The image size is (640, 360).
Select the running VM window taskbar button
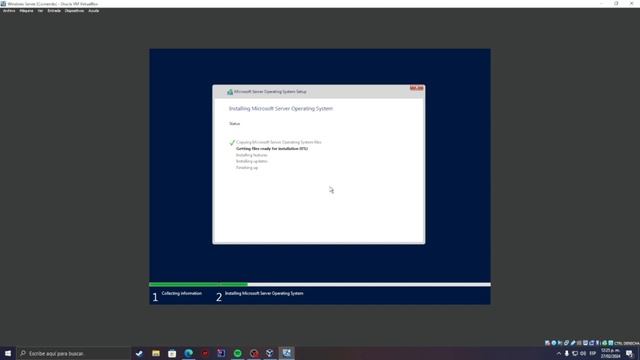287,353
